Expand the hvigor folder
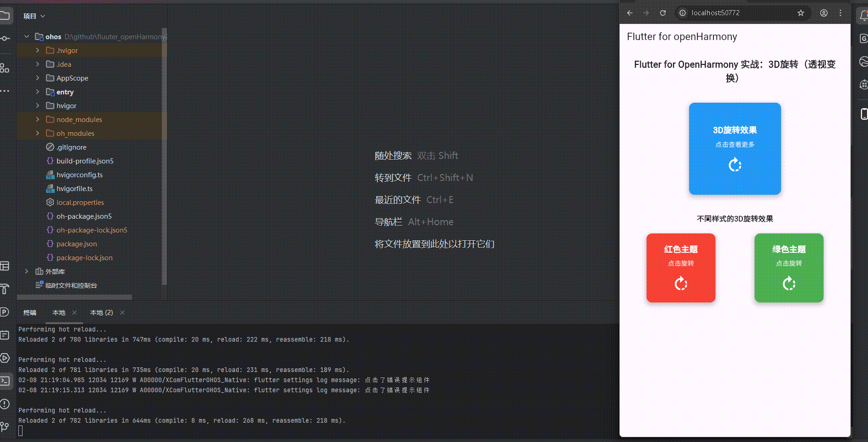 38,105
